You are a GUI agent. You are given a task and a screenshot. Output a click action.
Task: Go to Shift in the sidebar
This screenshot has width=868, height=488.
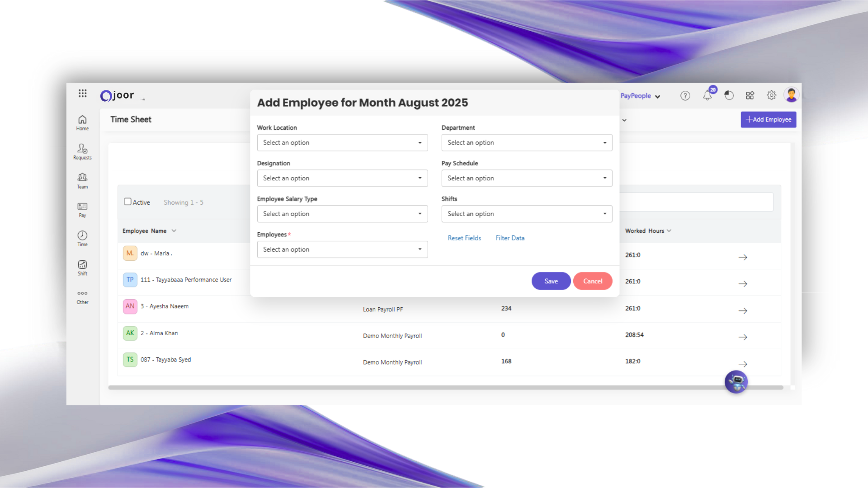(82, 267)
